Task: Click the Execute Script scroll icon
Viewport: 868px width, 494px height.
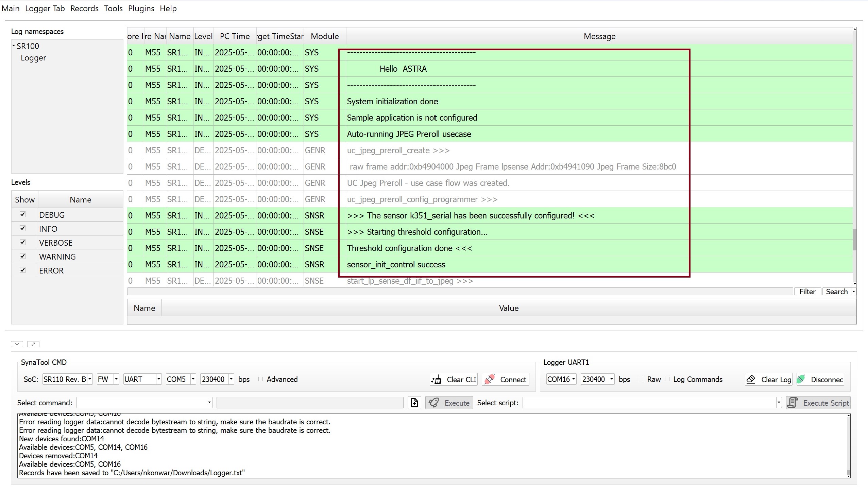Action: tap(793, 403)
